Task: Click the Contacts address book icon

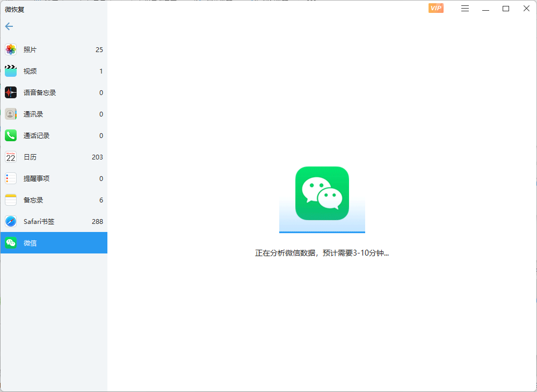Action: tap(11, 114)
